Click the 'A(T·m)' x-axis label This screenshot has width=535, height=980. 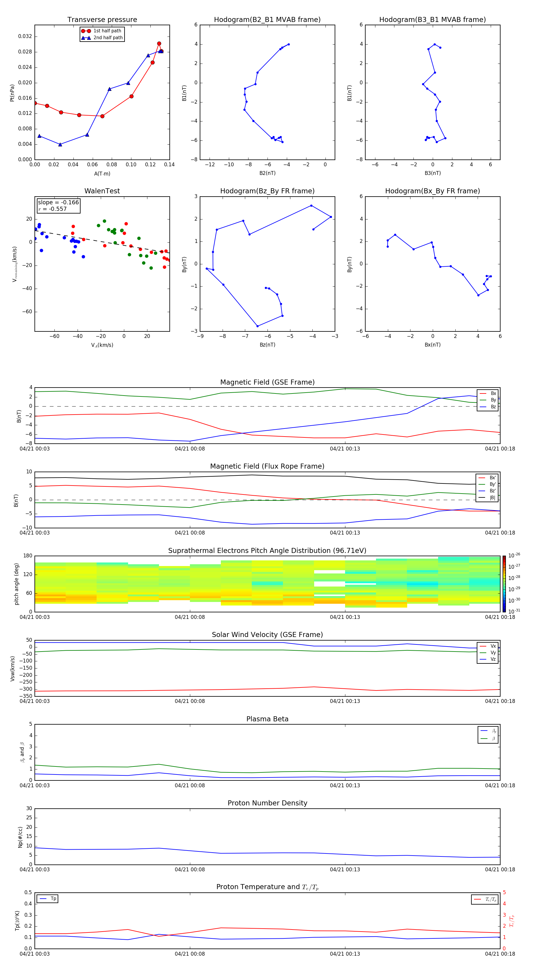(102, 174)
